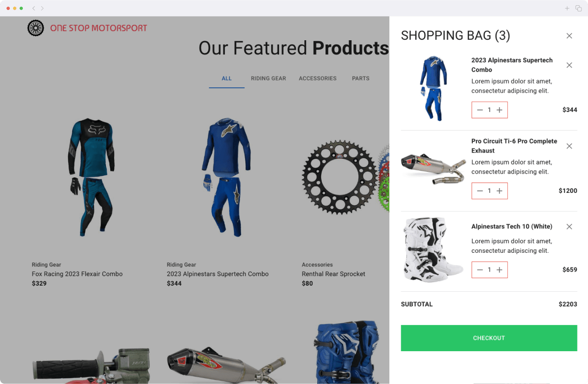This screenshot has width=588, height=384.
Task: Go back using the browser back arrow
Action: point(34,8)
